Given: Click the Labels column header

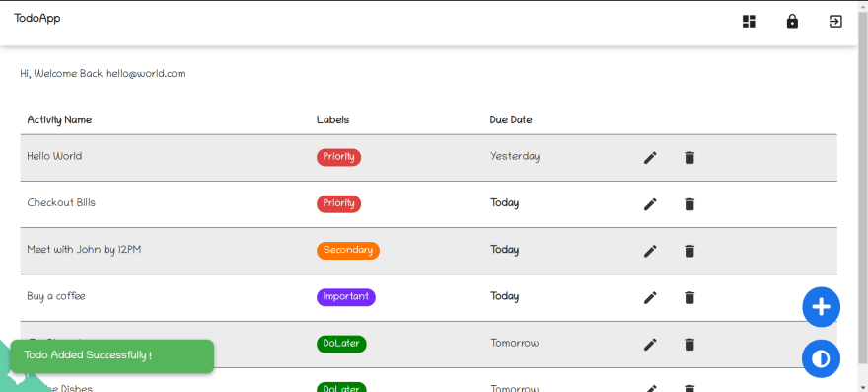Looking at the screenshot, I should (x=332, y=119).
